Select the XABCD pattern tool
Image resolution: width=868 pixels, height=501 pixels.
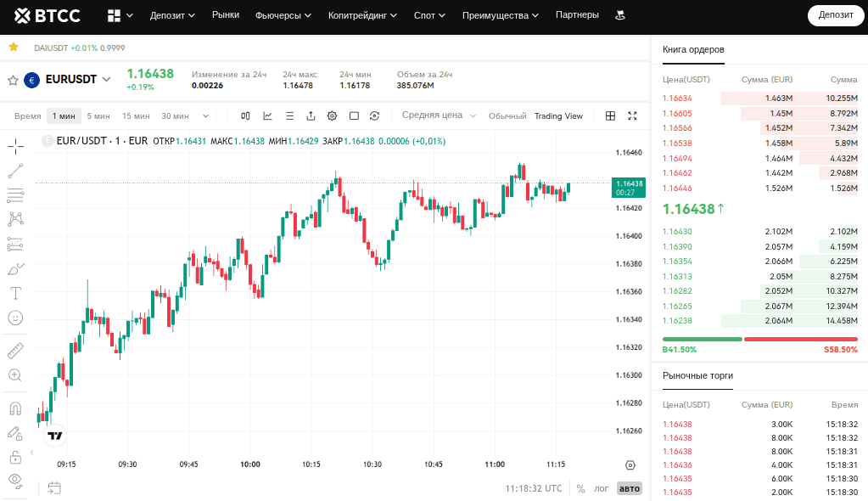pyautogui.click(x=15, y=219)
